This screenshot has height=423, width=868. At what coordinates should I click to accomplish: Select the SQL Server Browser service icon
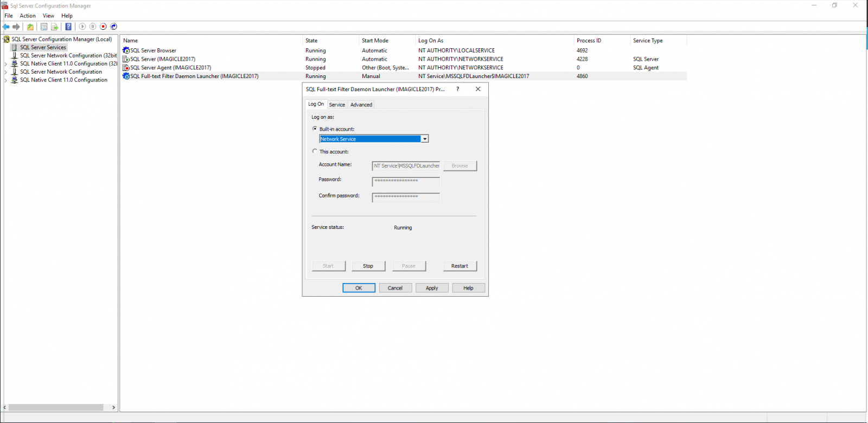[x=126, y=50]
